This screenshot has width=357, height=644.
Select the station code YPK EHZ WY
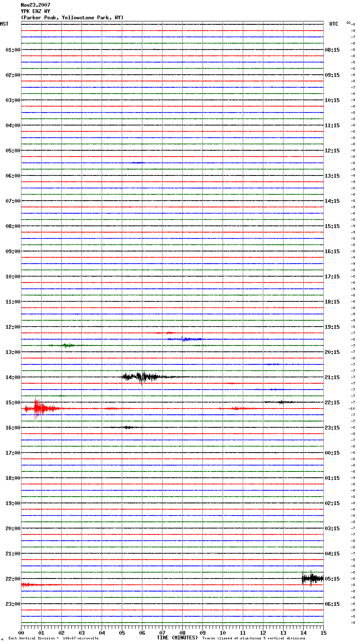tap(35, 11)
